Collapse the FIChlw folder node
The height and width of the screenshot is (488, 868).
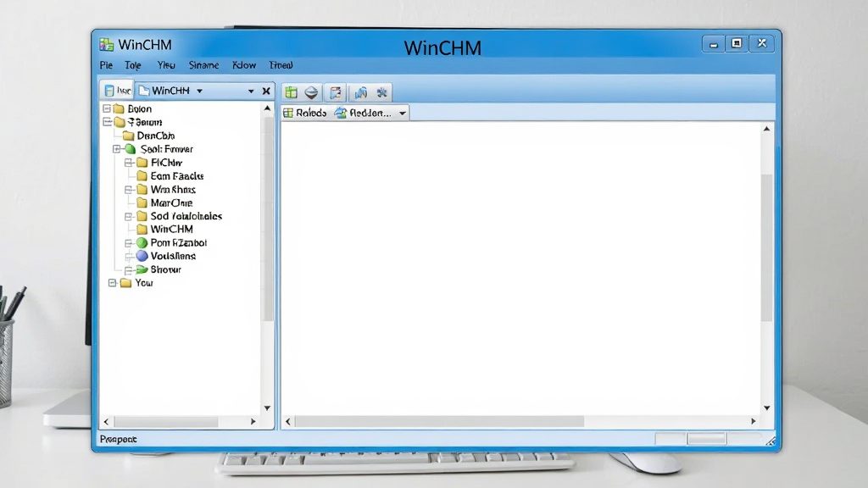pos(129,163)
